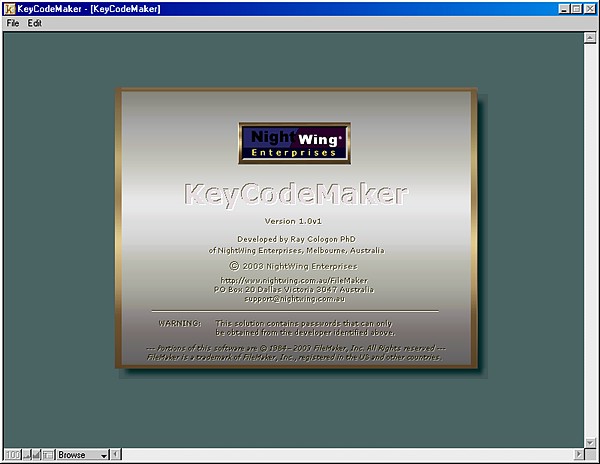This screenshot has width=600, height=464.
Task: Click the WARNING label
Action: 179,323
